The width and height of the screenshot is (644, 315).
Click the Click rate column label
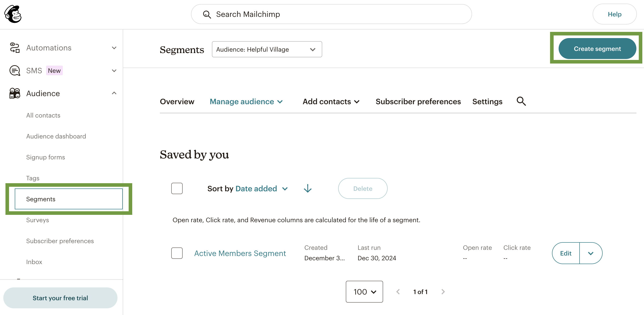pos(517,247)
